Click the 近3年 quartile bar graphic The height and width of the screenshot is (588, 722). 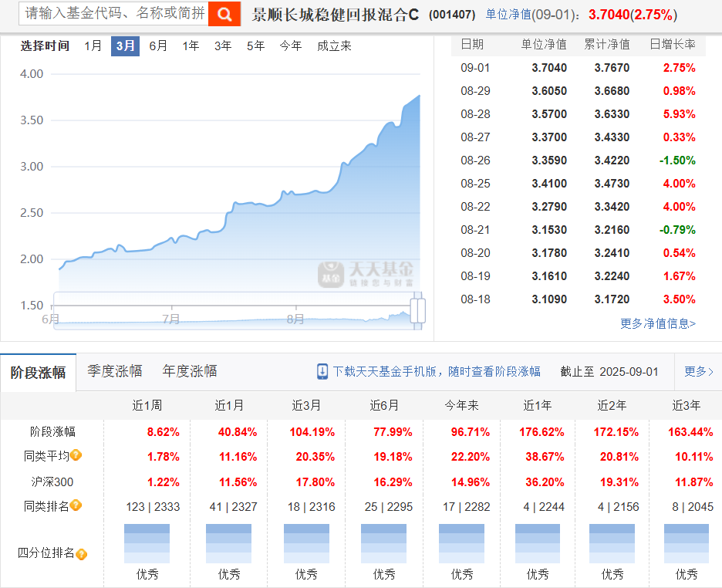click(687, 543)
